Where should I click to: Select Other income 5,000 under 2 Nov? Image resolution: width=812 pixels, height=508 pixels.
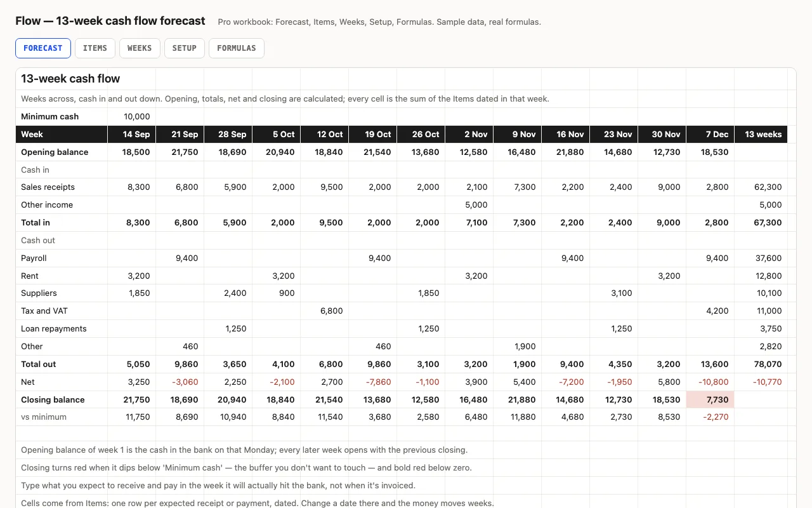click(x=469, y=205)
